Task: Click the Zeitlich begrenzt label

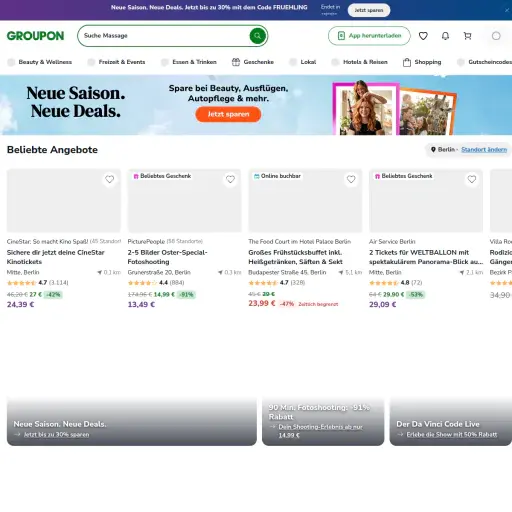Action: pos(318,304)
